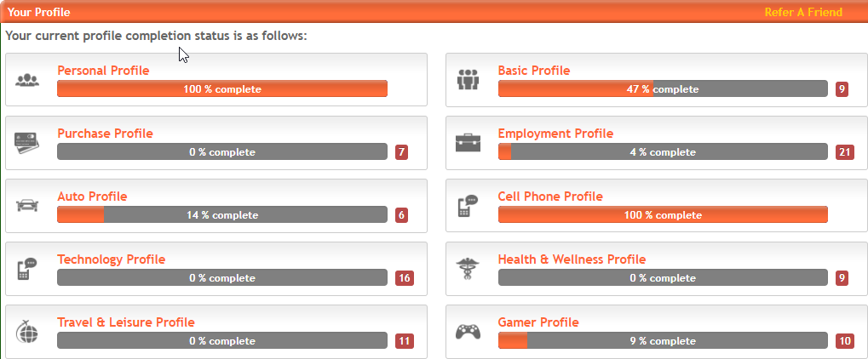Click the Basic Profile 47 % progress bar
The width and height of the screenshot is (868, 359).
(x=663, y=88)
